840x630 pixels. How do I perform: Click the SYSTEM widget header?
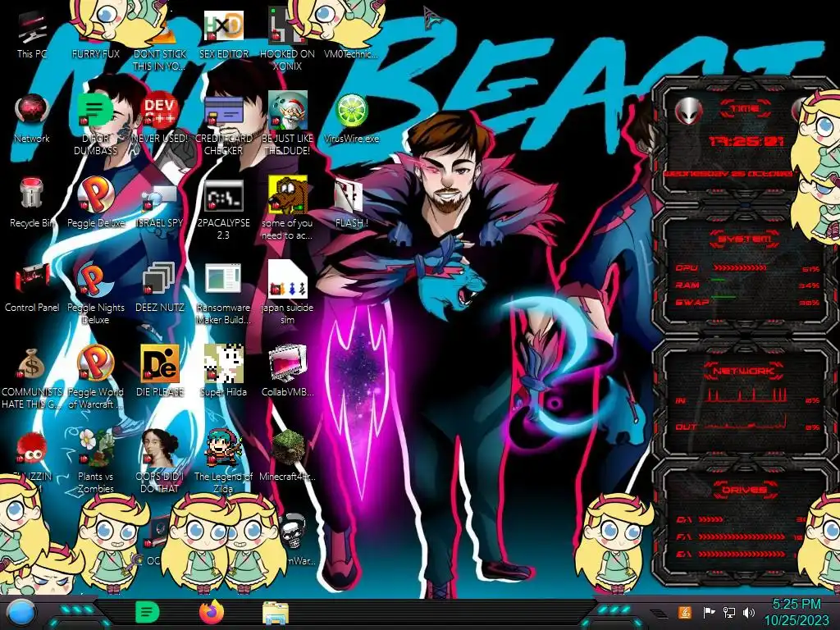point(745,239)
